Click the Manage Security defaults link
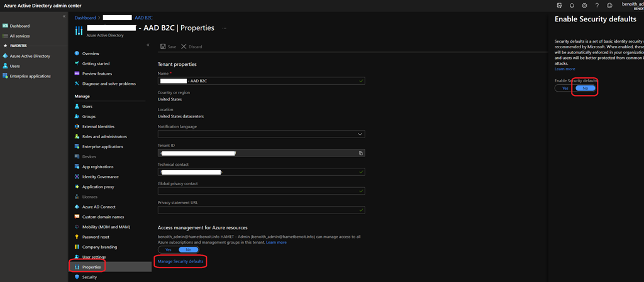 click(x=181, y=261)
